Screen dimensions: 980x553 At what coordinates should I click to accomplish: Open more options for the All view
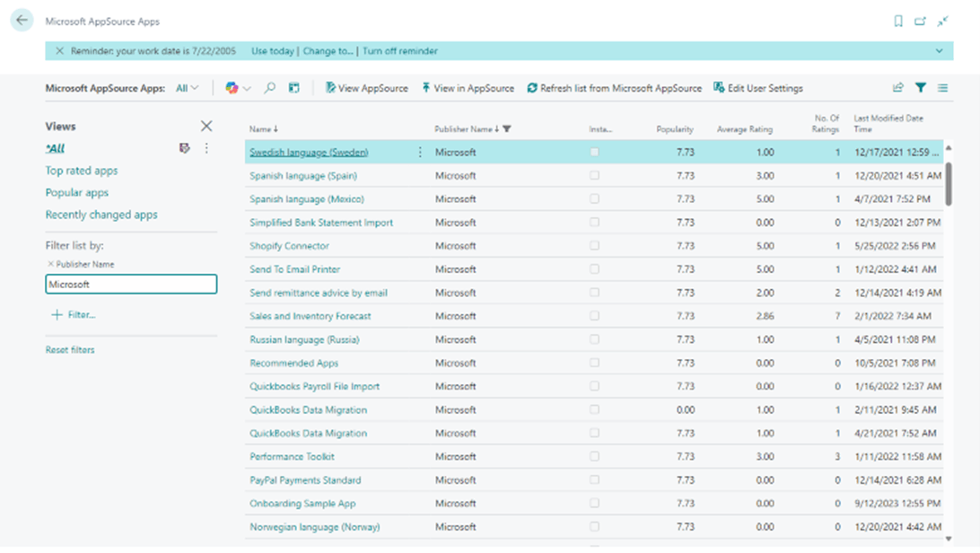(206, 148)
